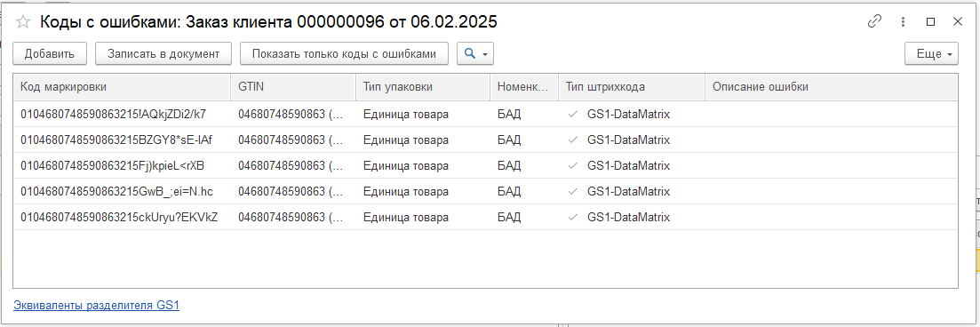Open the Эквиваленты разделителя GS1 link
980x327 pixels.
pyautogui.click(x=96, y=306)
